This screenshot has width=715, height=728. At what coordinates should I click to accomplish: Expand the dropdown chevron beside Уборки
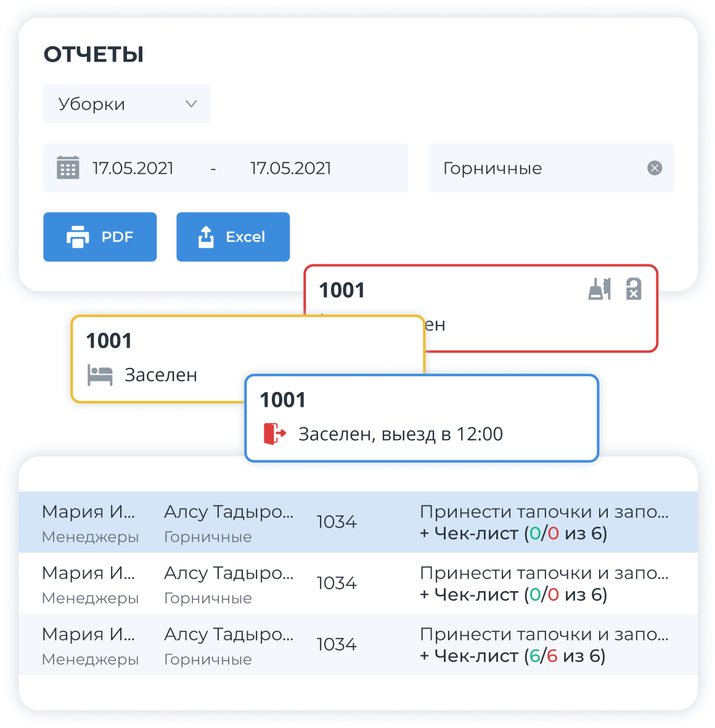[191, 104]
